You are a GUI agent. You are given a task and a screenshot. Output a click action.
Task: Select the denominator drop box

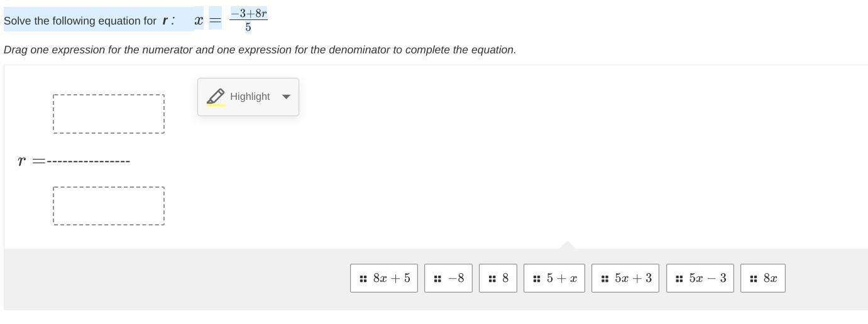[109, 205]
